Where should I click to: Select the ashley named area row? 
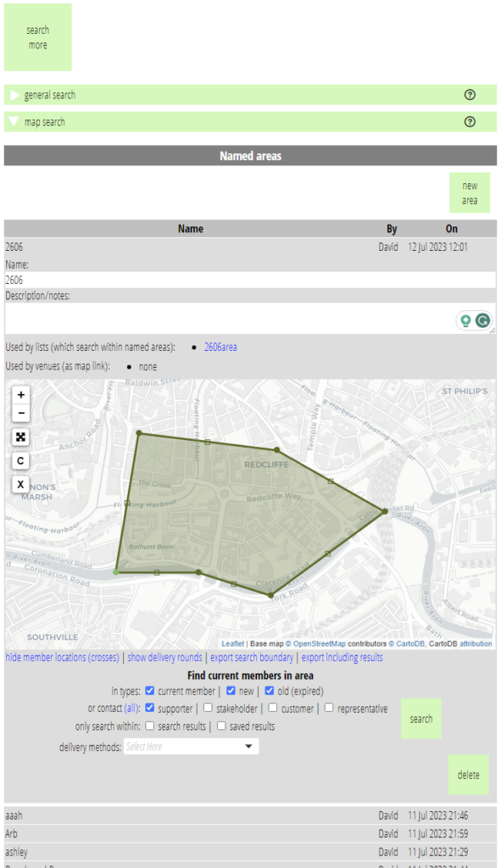pyautogui.click(x=250, y=851)
